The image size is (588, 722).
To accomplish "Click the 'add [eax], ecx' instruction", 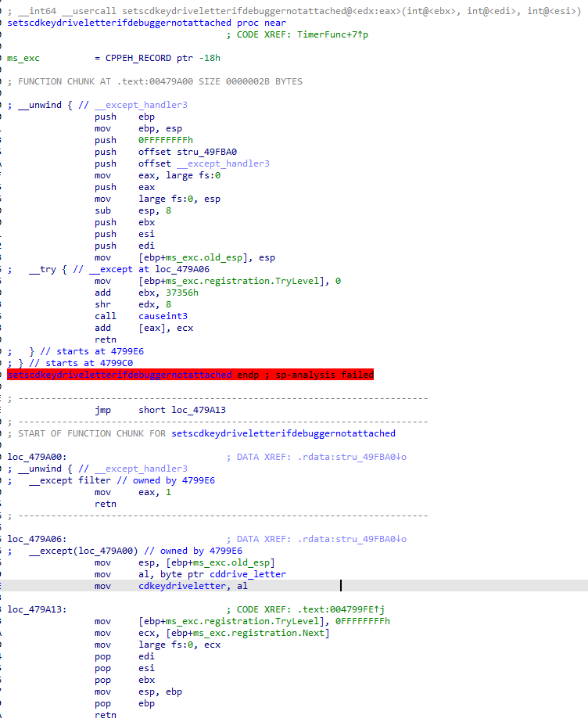I will [x=144, y=328].
